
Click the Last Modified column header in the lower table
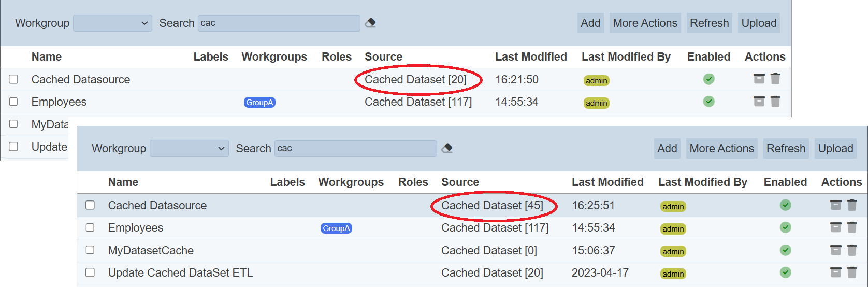tap(607, 182)
